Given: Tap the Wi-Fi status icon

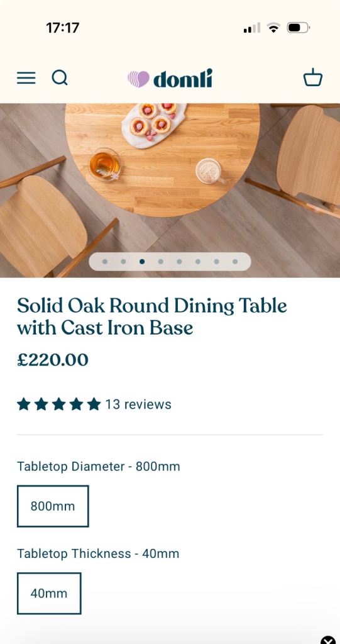Looking at the screenshot, I should pos(273,28).
